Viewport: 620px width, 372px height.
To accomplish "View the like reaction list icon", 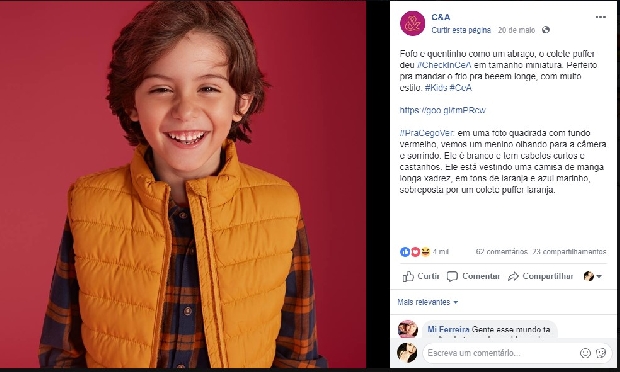I will [x=405, y=252].
